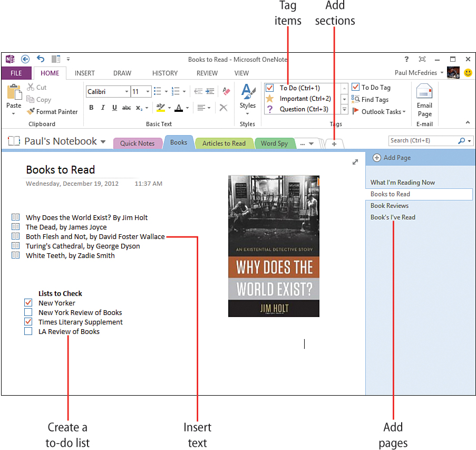
Task: Switch to the DRAW tab
Action: click(x=122, y=73)
